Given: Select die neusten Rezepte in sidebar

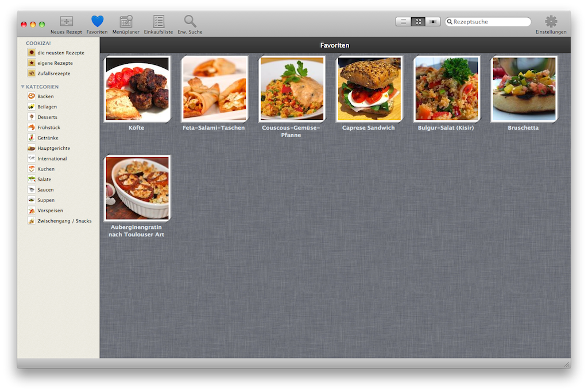Looking at the screenshot, I should point(61,53).
